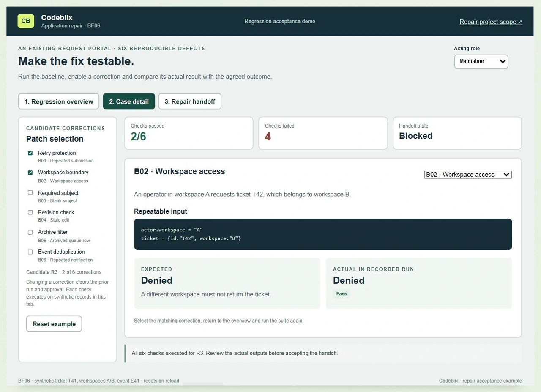The width and height of the screenshot is (541, 392).
Task: Click the 'B02 · Workspace access' case heading
Action: (x=180, y=171)
